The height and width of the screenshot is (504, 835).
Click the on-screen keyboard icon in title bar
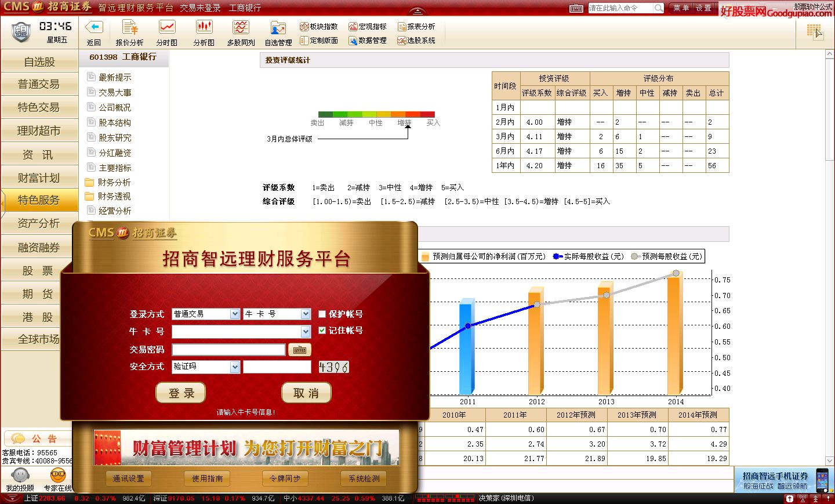(x=576, y=8)
